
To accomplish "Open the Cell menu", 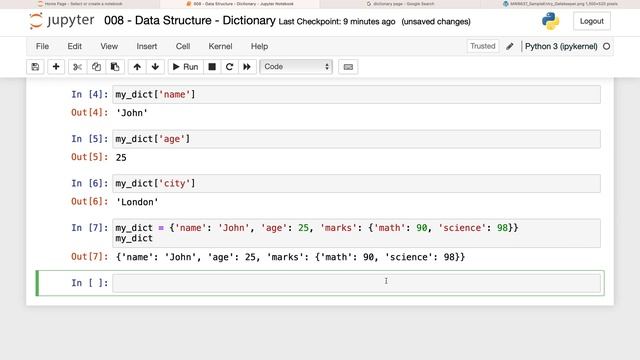I will pos(183,47).
